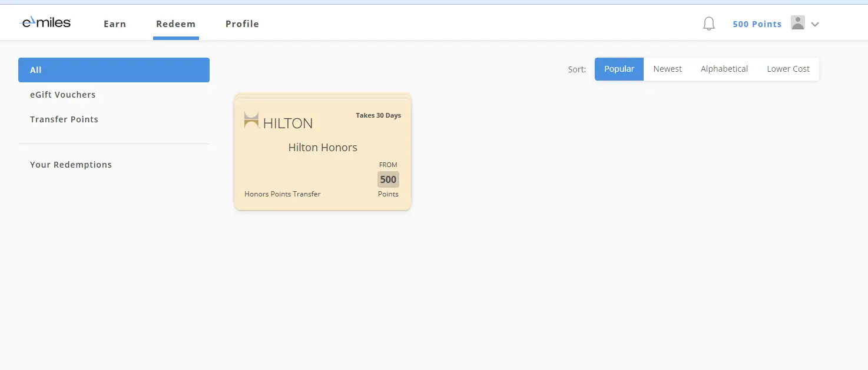The width and height of the screenshot is (868, 370).
Task: Click the 500 points value on the card
Action: click(388, 179)
